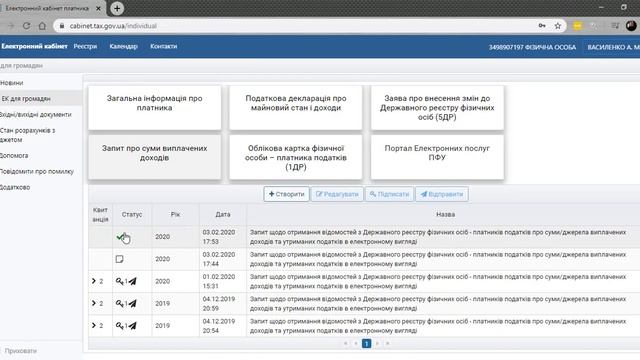Expand receipts for 01.02.2020 15:31 row
640x360 pixels.
pos(94,281)
